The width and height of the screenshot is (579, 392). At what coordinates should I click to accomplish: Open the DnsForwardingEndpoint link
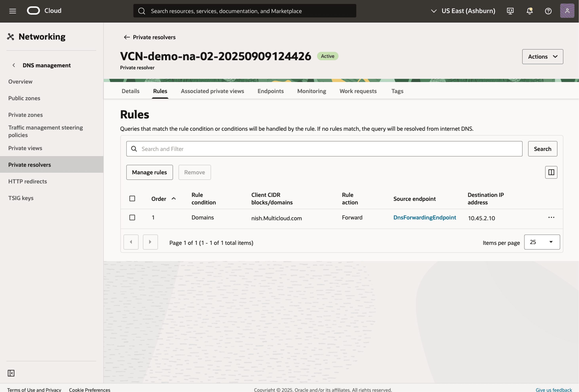click(424, 217)
